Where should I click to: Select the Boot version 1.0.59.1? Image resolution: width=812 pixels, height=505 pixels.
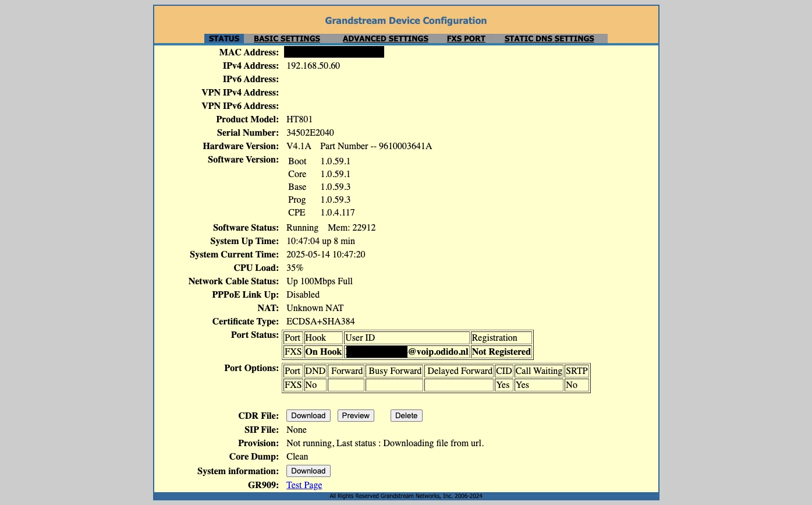(x=335, y=161)
